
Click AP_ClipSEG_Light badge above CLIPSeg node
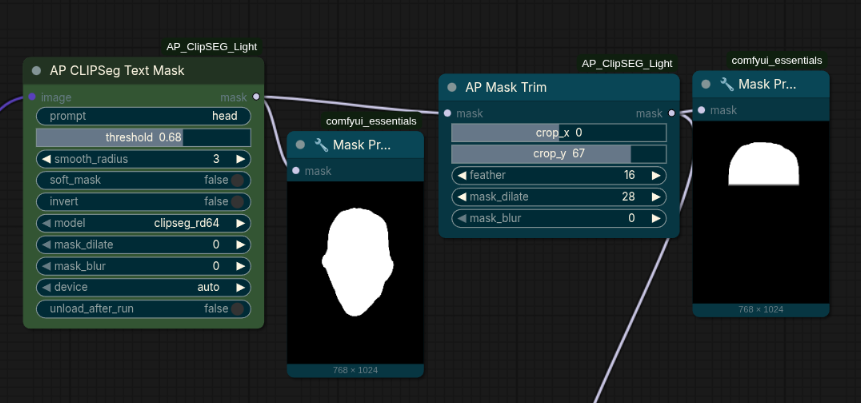(211, 47)
